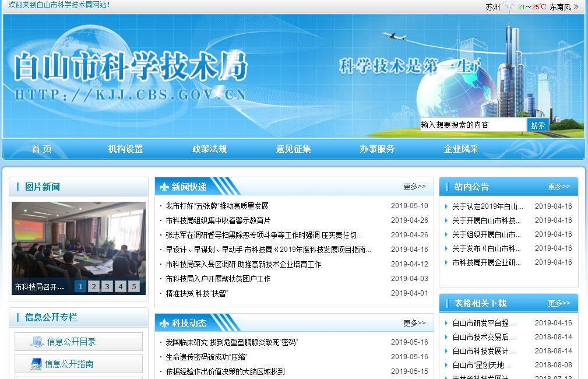
Task: Open 更多>> in the 站内公告 section
Action: [559, 187]
